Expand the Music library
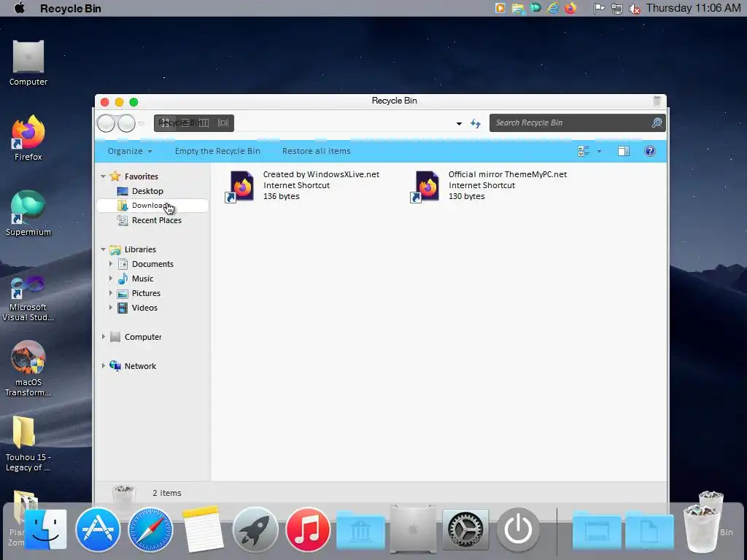The height and width of the screenshot is (560, 747). point(111,278)
